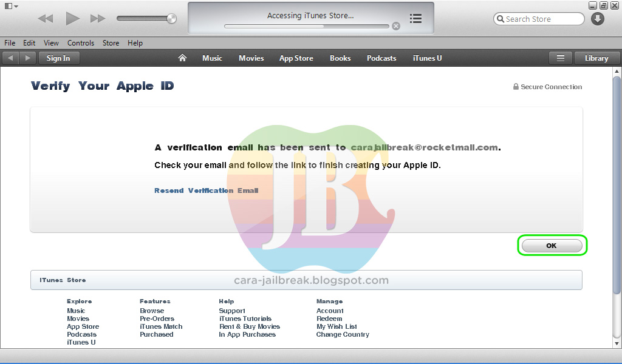Go forward with the right arrow button
This screenshot has width=622, height=364.
[x=28, y=58]
